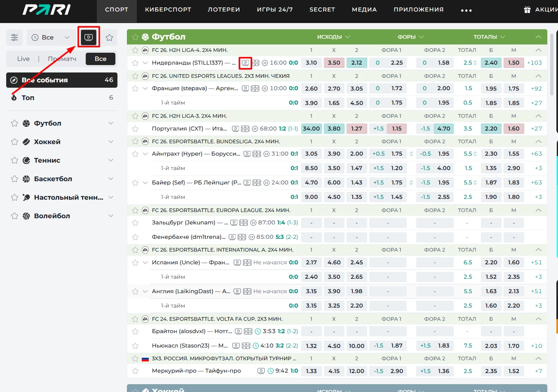The width and height of the screenshot is (558, 392).
Task: Select the Все события button
Action: (x=62, y=80)
